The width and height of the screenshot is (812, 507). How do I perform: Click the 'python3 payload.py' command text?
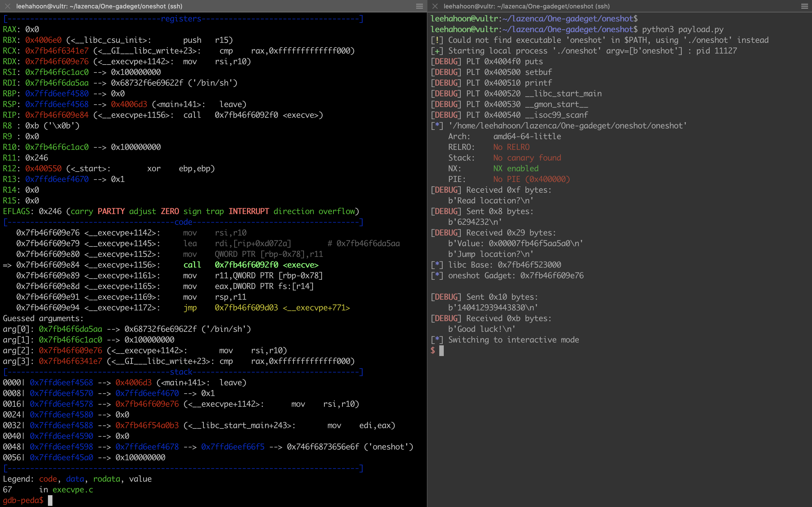point(683,30)
